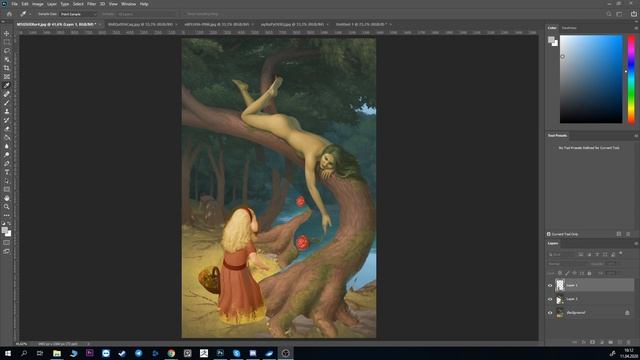Click the Share icon at top right
640x360 pixels.
pyautogui.click(x=633, y=14)
